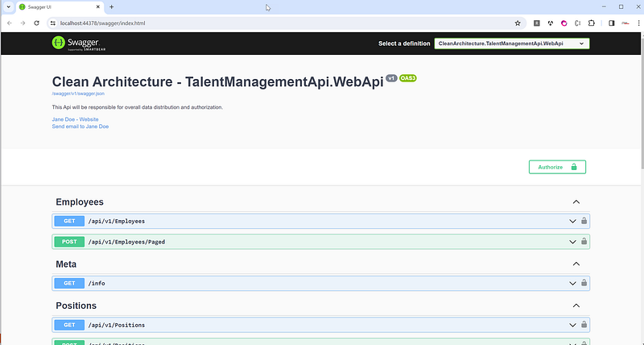Open the Extensions puzzle icon
Screen dimensions: 644x345
pyautogui.click(x=592, y=23)
